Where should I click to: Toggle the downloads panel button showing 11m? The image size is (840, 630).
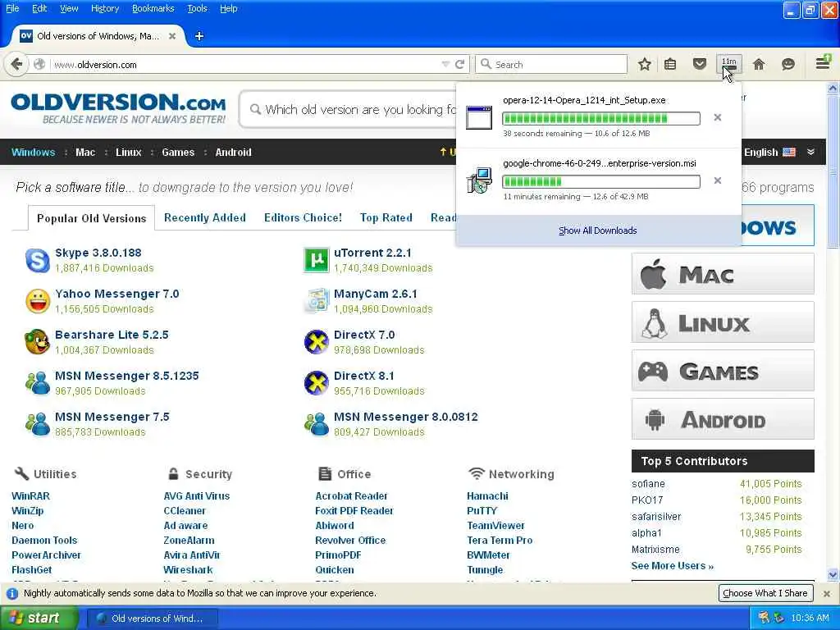click(x=729, y=64)
